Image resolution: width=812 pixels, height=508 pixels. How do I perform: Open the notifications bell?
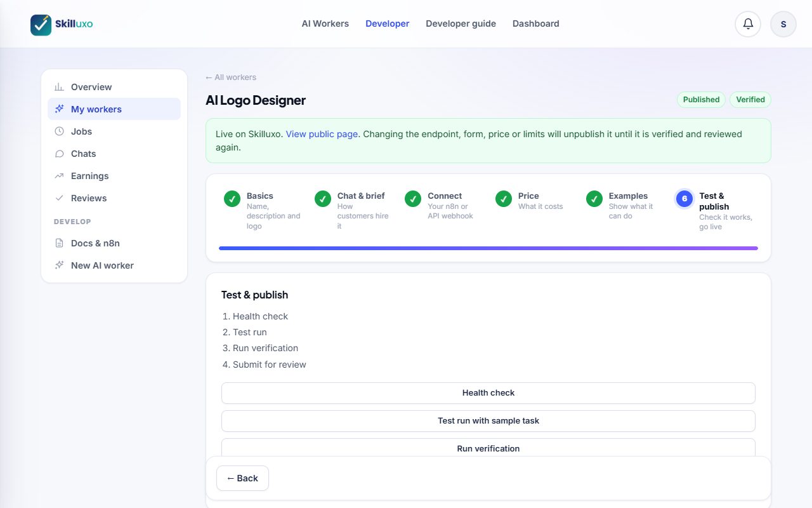point(748,24)
